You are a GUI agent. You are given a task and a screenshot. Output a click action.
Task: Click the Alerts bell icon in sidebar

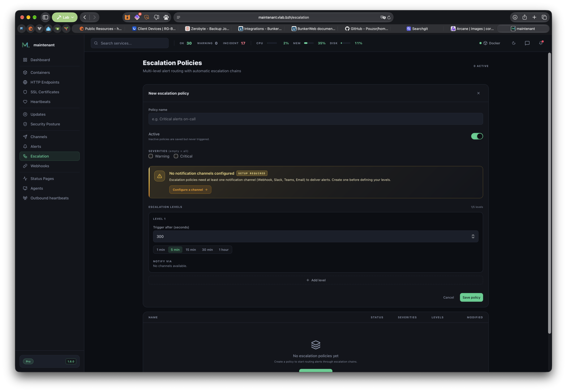click(25, 146)
